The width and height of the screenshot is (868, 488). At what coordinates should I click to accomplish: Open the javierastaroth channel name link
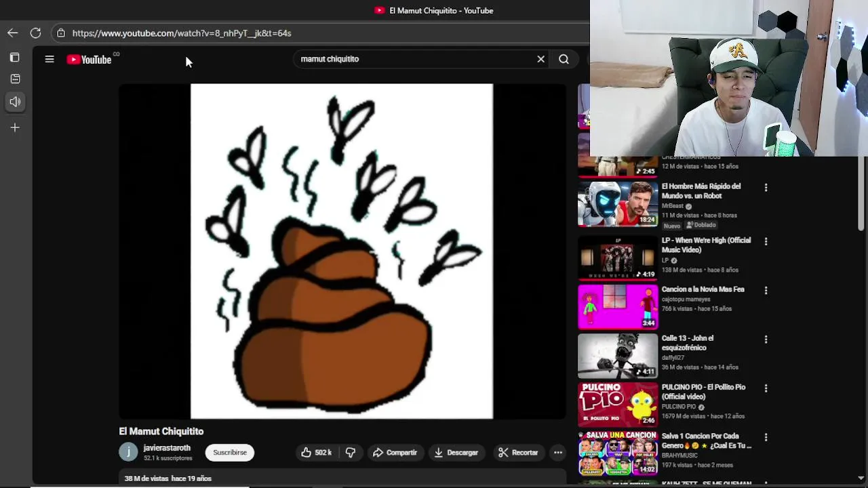pos(167,448)
